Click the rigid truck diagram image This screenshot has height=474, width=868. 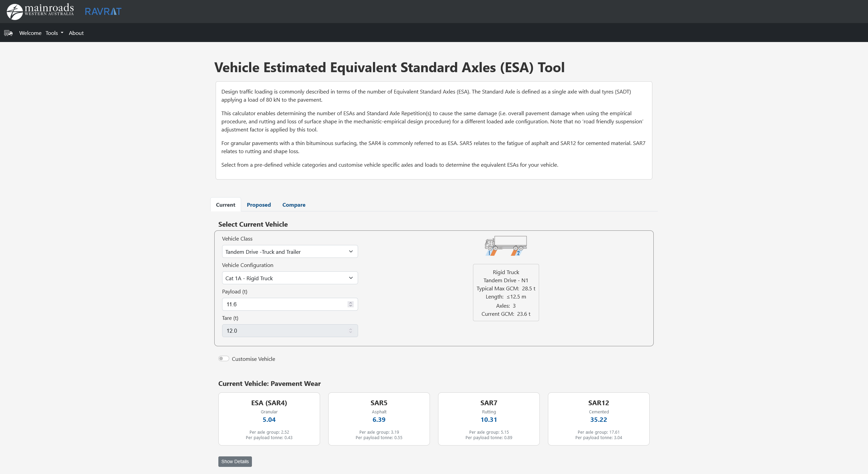click(x=506, y=246)
